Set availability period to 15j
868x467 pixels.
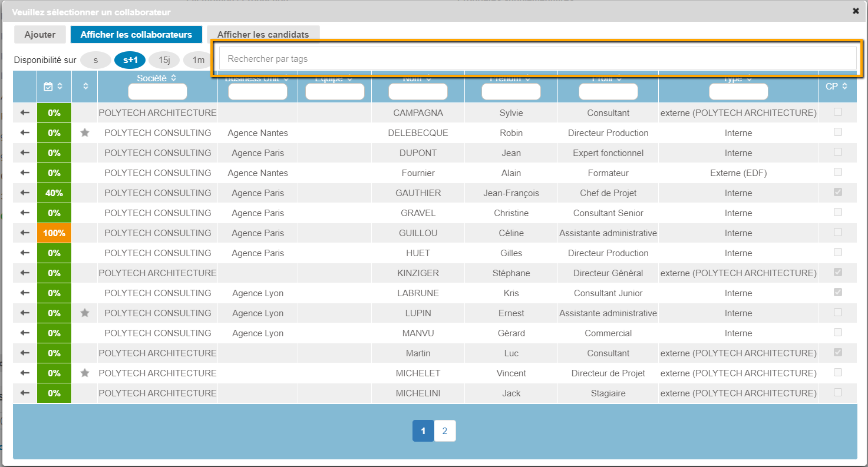pyautogui.click(x=164, y=59)
